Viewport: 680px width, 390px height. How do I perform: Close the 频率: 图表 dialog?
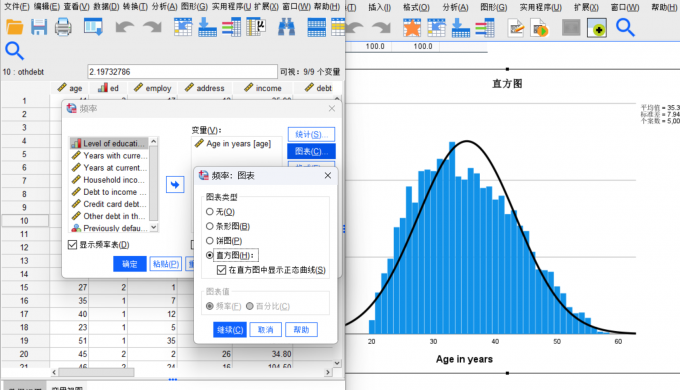tap(328, 175)
